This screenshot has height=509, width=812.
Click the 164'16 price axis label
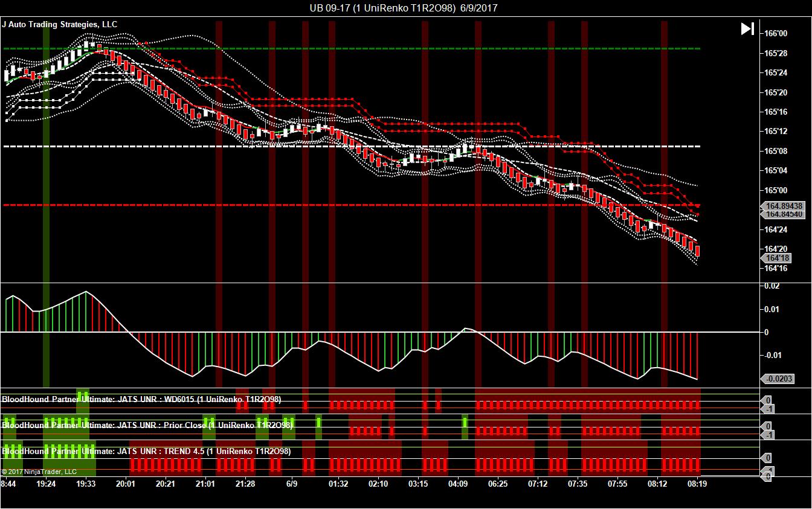[x=776, y=268]
